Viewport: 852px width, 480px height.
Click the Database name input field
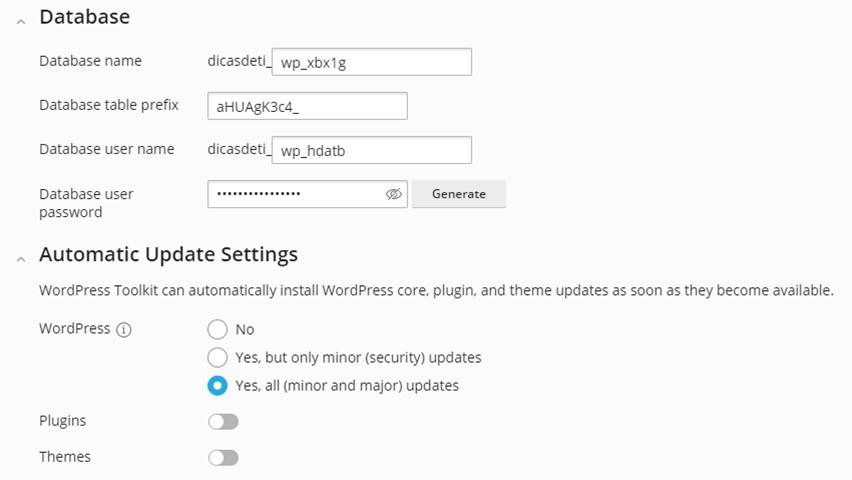tap(370, 62)
